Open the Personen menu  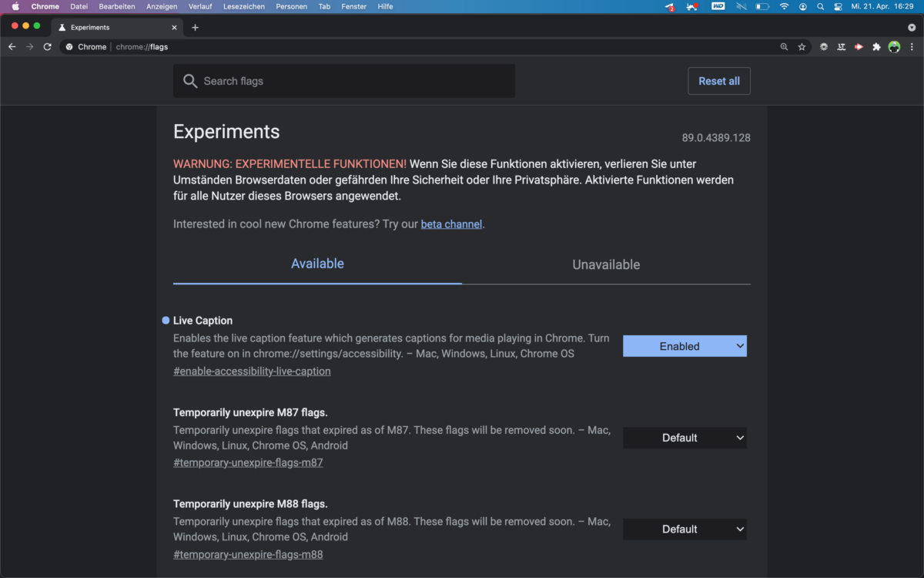tap(291, 6)
